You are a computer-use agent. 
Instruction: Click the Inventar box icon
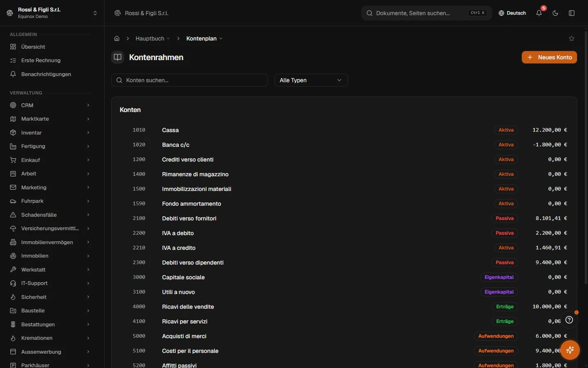(13, 132)
